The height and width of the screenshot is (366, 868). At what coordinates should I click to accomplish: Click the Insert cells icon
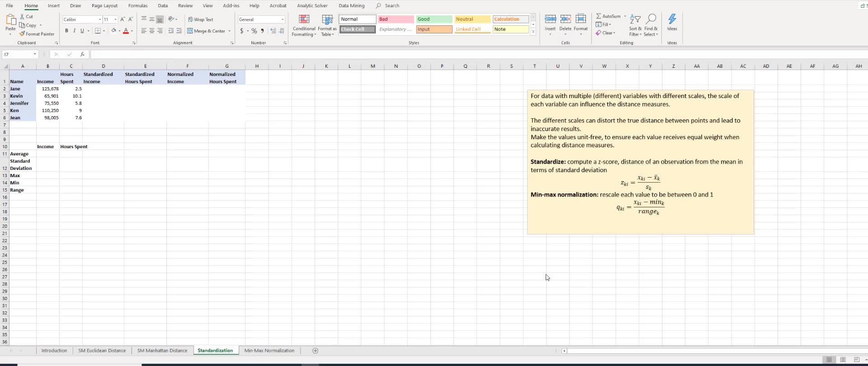(x=550, y=19)
